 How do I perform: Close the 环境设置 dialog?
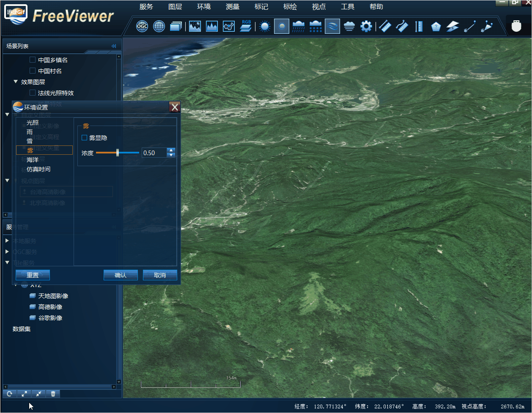(175, 107)
